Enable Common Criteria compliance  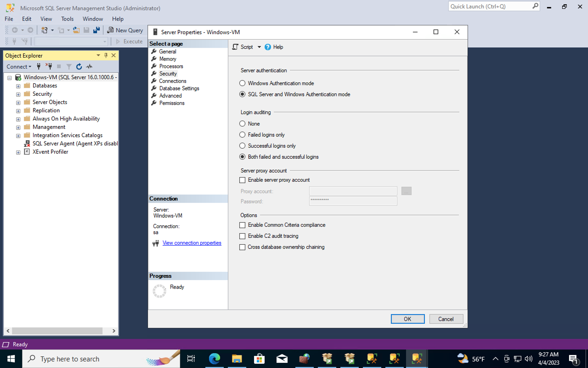click(x=242, y=225)
